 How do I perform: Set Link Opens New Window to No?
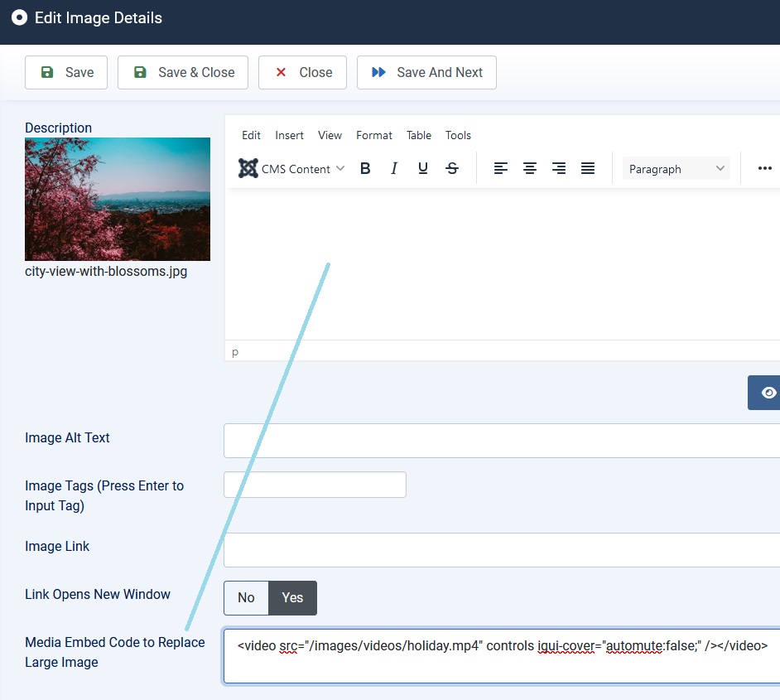click(x=246, y=598)
